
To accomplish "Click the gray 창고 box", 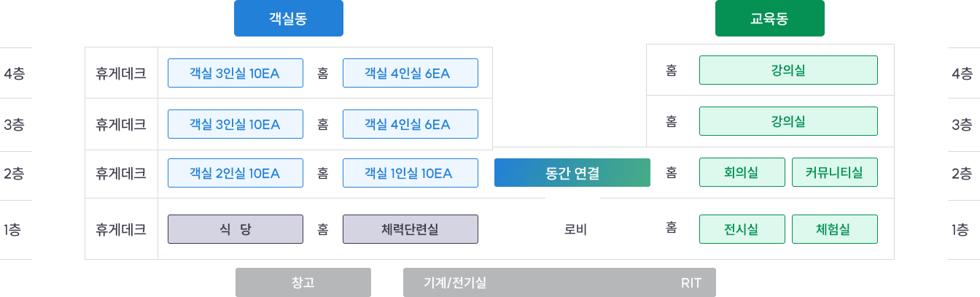I will [303, 282].
